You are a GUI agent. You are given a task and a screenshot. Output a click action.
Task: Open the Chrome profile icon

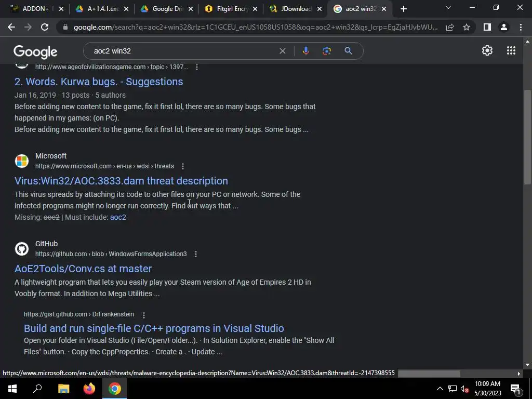pos(504,27)
